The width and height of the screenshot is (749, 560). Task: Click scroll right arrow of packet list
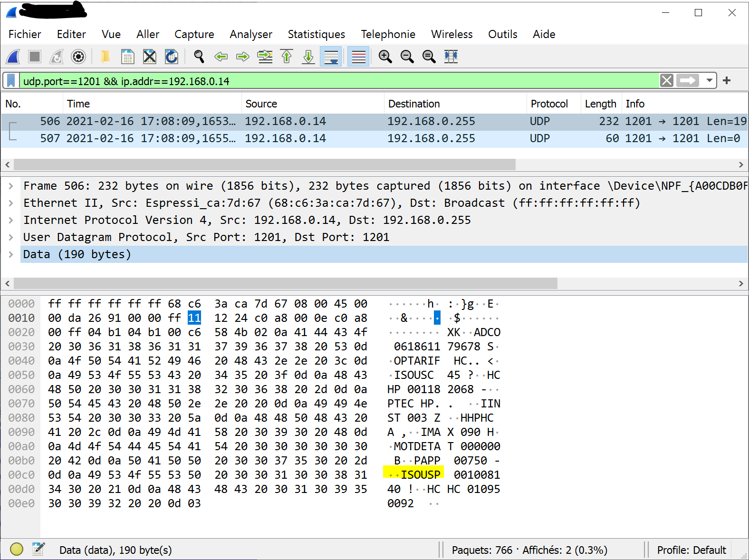click(741, 164)
